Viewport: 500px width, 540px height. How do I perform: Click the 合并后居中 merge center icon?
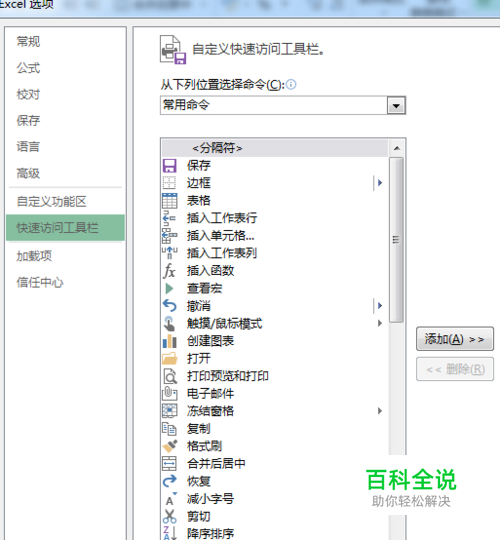click(x=169, y=464)
